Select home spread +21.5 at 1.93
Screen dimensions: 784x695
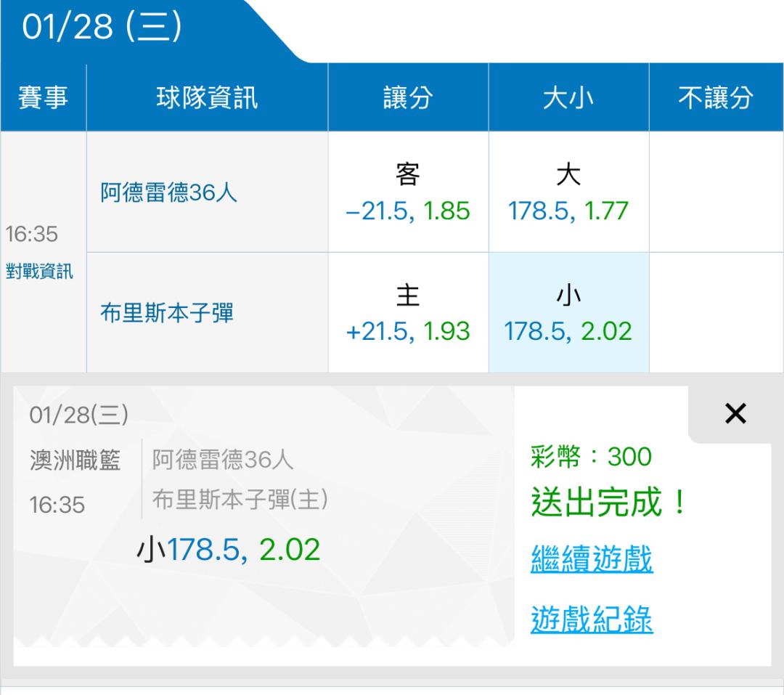pos(408,313)
